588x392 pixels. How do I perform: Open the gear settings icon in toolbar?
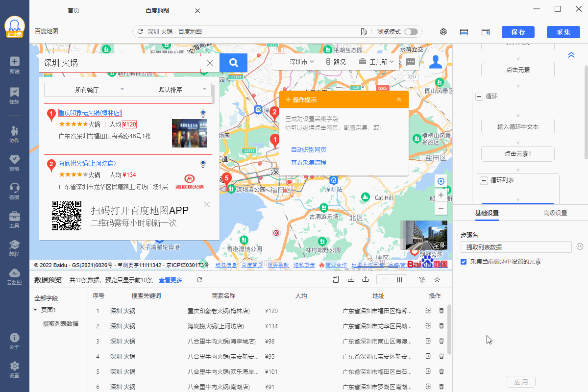tap(443, 32)
